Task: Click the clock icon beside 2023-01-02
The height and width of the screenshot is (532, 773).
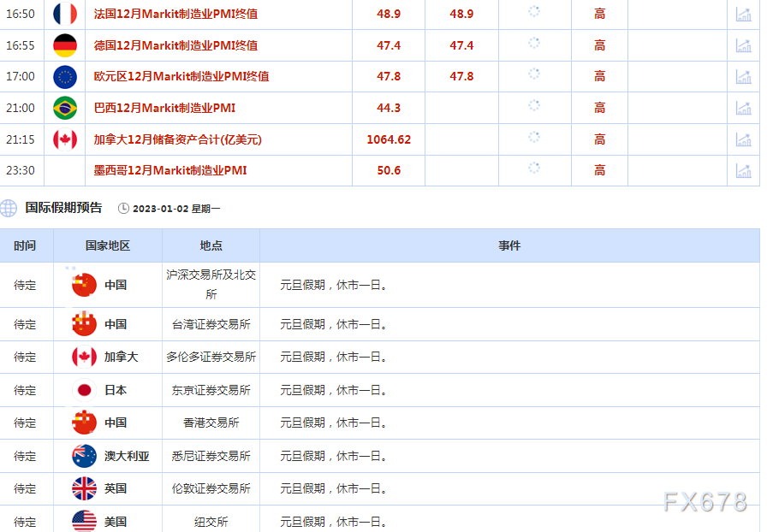Action: tap(123, 209)
